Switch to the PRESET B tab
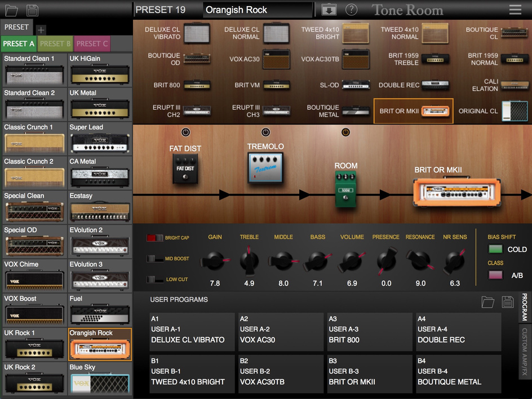 pos(55,43)
